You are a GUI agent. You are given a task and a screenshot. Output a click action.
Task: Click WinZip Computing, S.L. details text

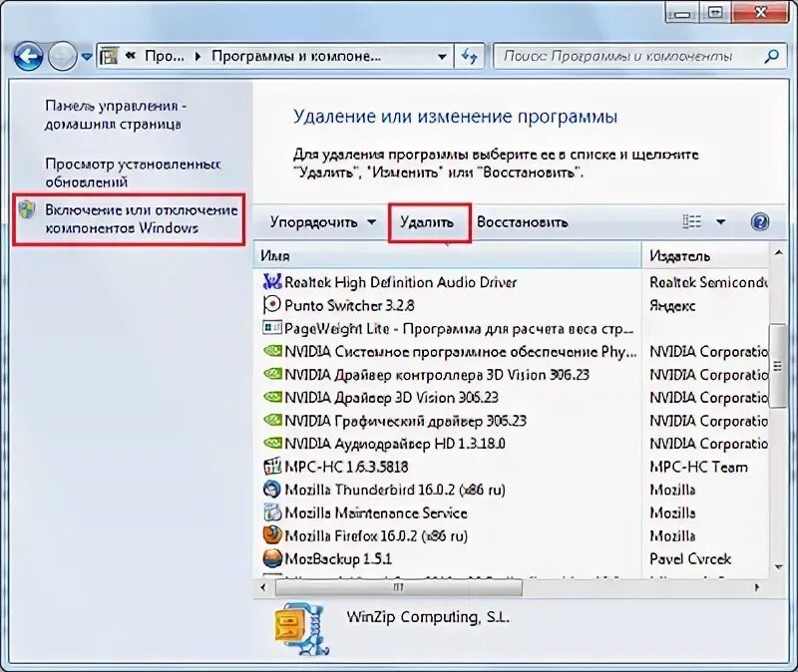[428, 617]
